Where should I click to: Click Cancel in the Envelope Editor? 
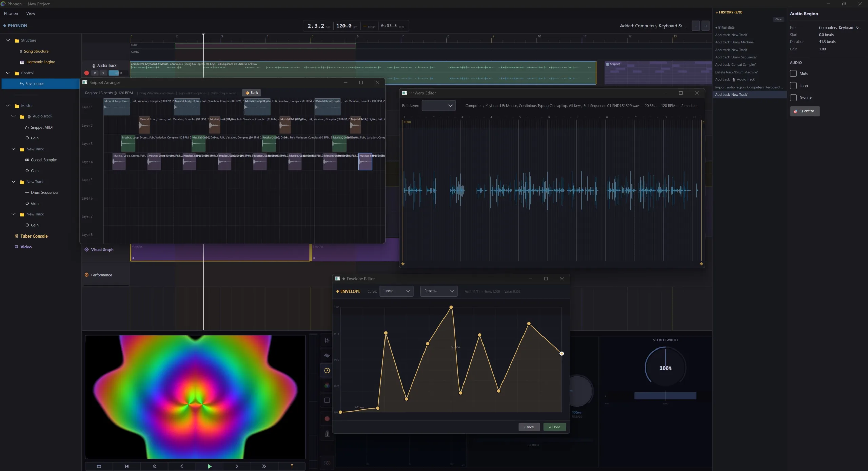coord(529,427)
